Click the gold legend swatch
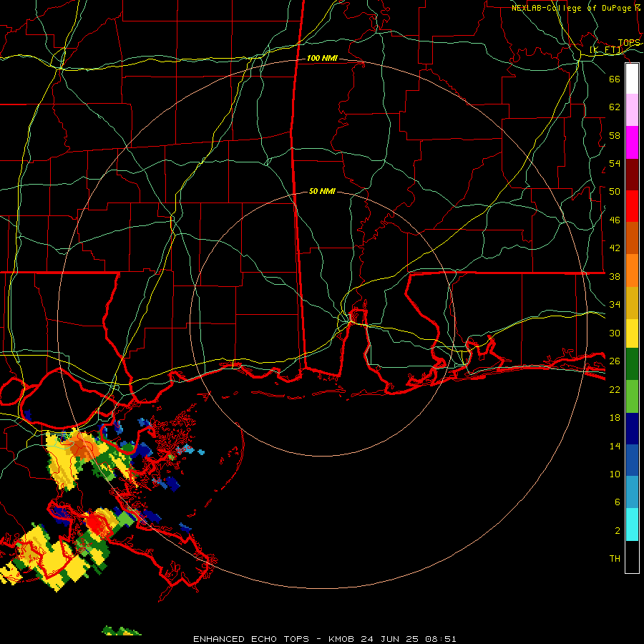 tap(632, 303)
